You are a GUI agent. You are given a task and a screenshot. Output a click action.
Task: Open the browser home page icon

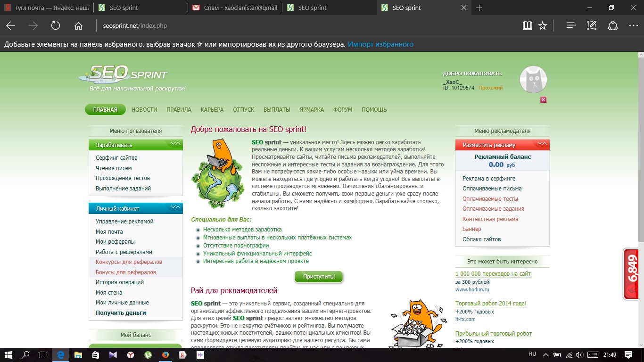pos(79,26)
